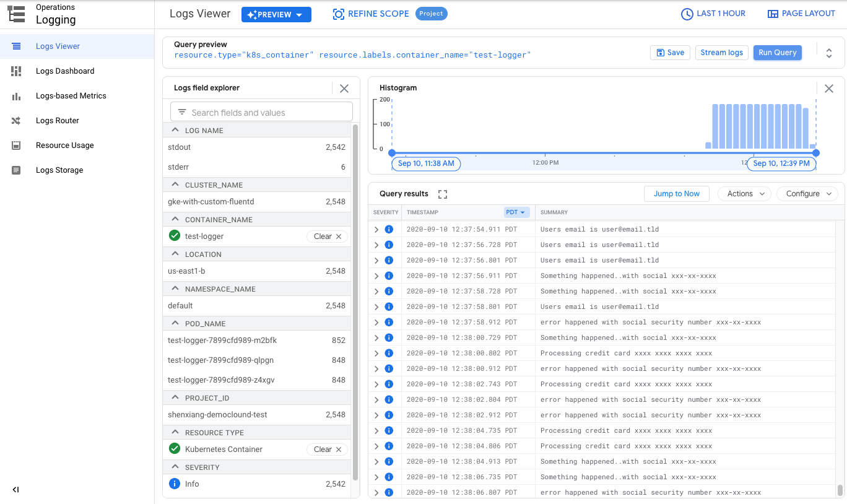Image resolution: width=847 pixels, height=504 pixels.
Task: Open the Last 1 Hour time range menu
Action: coord(713,13)
